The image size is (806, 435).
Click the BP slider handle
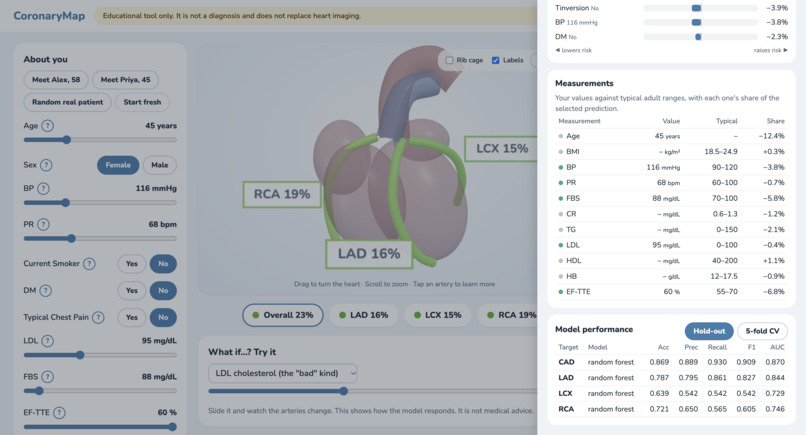(x=65, y=203)
